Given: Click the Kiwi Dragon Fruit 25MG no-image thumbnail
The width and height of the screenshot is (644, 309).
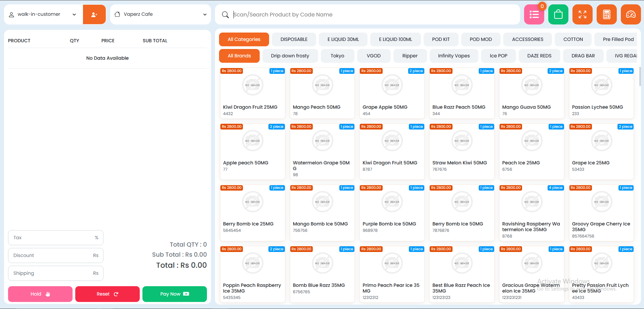Looking at the screenshot, I should (253, 85).
